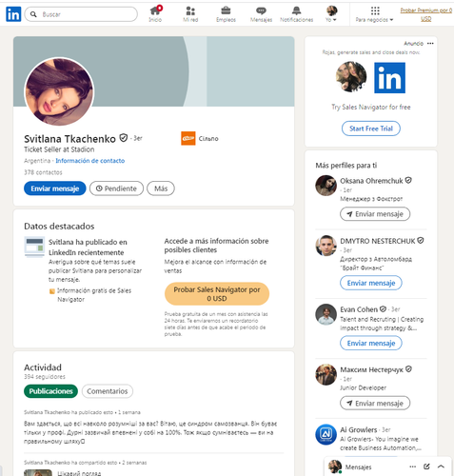Viewport: 454px width, 476px height.
Task: Click the verified badge next to Evan Cohen
Action: pos(383,308)
